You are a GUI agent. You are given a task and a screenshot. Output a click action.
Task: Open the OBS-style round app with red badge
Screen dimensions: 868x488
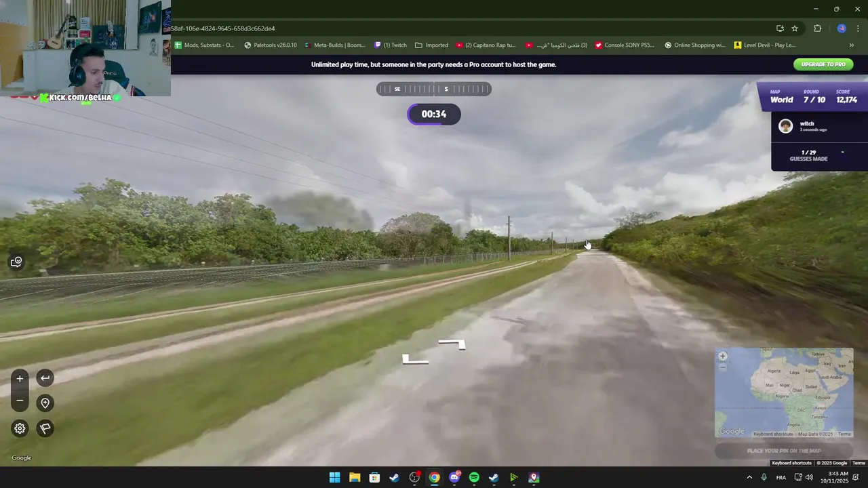414,477
